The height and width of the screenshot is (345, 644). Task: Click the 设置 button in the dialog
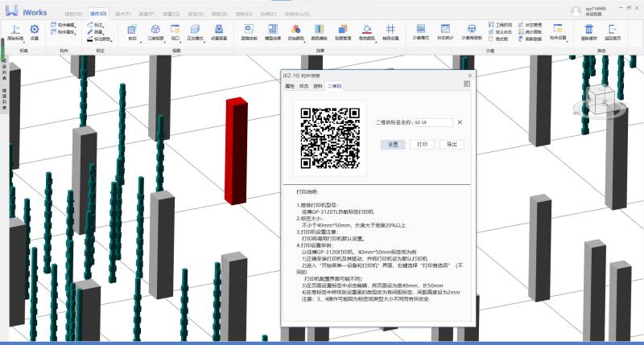393,145
